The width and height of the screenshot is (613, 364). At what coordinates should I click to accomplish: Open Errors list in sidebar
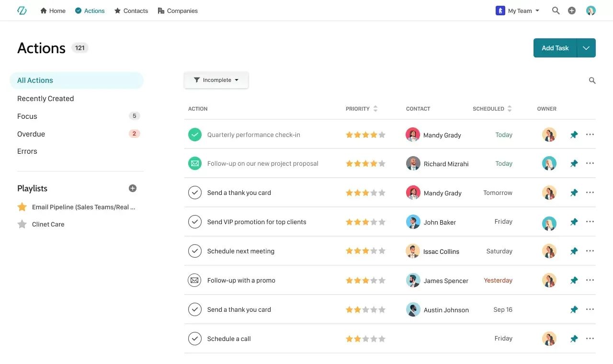27,151
